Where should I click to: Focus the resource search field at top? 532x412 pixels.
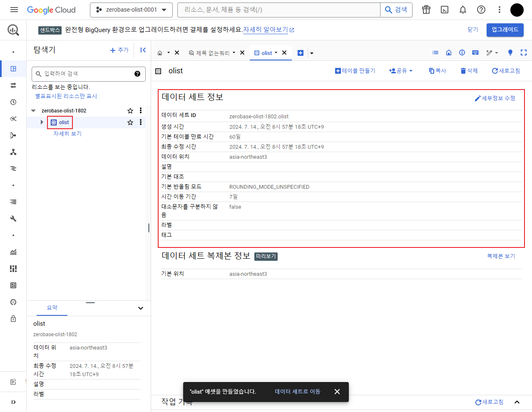[279, 10]
